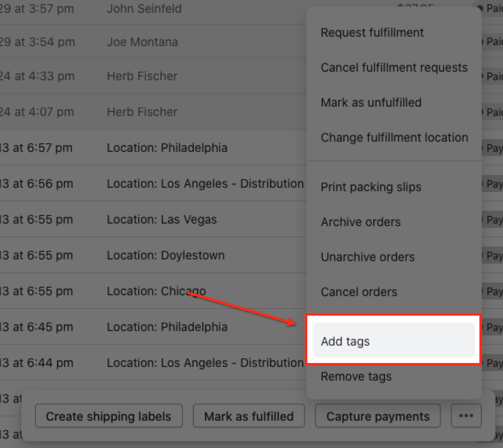The width and height of the screenshot is (503, 448).
Task: Choose Remove tags menu option
Action: [356, 376]
